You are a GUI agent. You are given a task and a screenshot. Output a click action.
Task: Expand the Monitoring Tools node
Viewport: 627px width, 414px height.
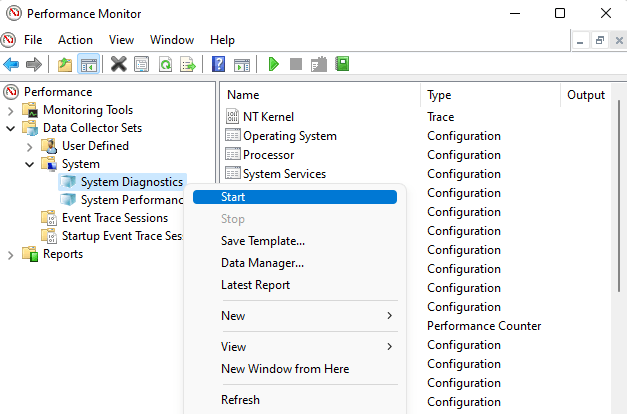(11, 110)
